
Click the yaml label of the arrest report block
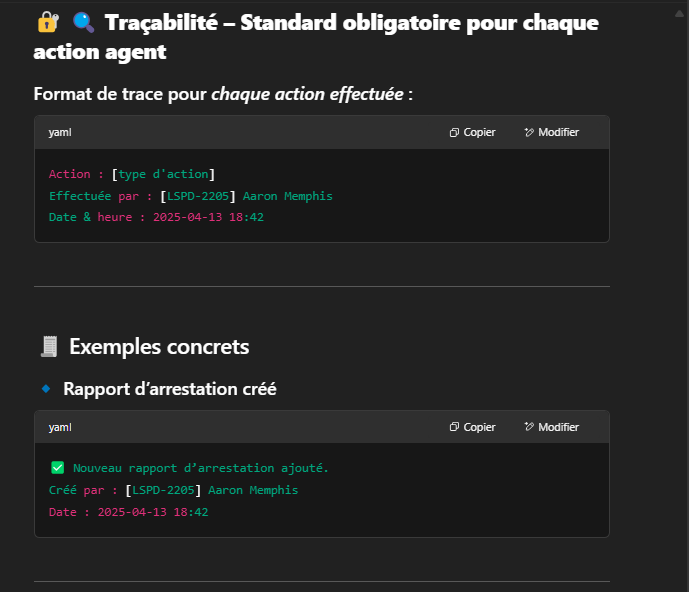[60, 427]
